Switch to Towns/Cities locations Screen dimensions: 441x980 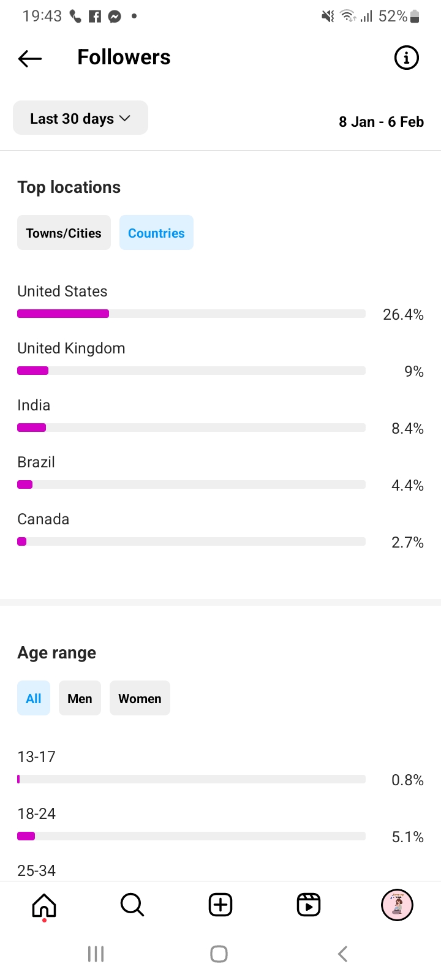coord(64,233)
